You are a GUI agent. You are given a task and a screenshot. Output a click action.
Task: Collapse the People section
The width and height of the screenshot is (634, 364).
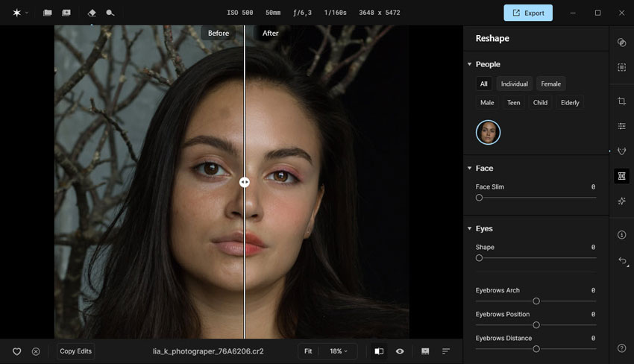[469, 64]
